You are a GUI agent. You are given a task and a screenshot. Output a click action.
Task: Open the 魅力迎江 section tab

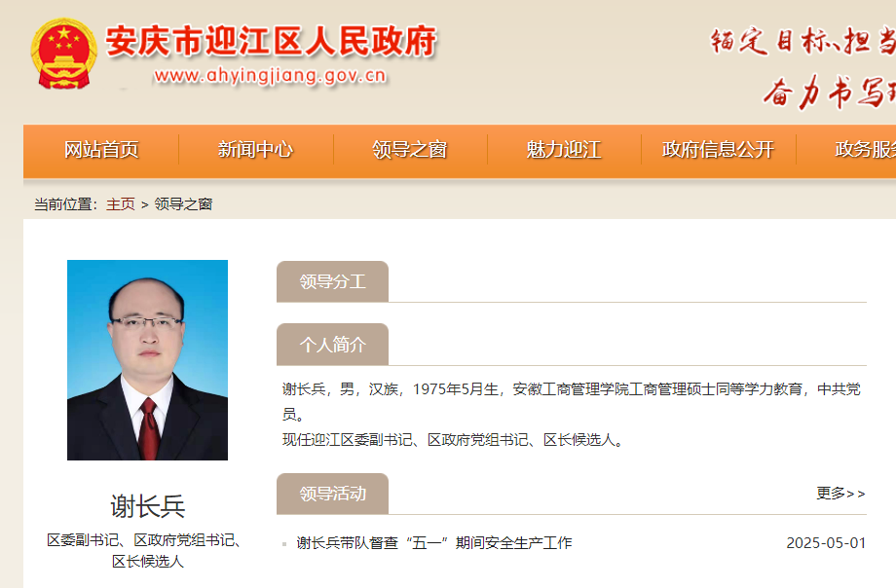coord(563,151)
